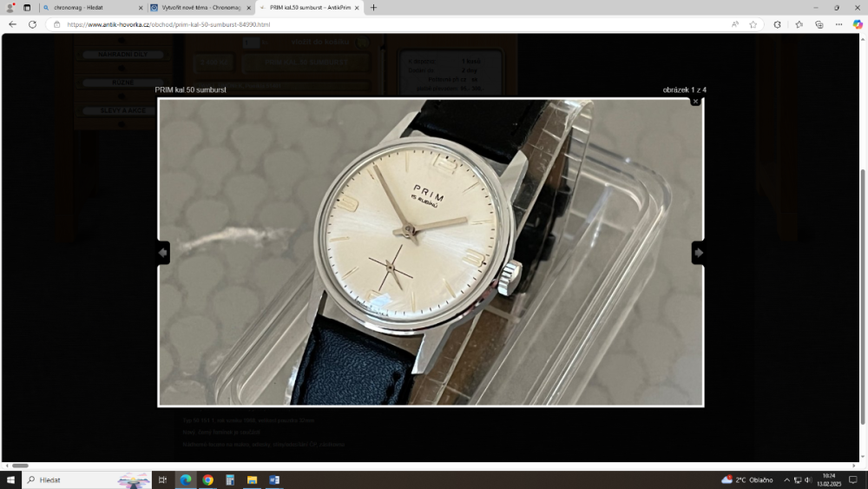Open File Explorer from taskbar
Viewport: 868px width, 489px height.
(x=252, y=479)
